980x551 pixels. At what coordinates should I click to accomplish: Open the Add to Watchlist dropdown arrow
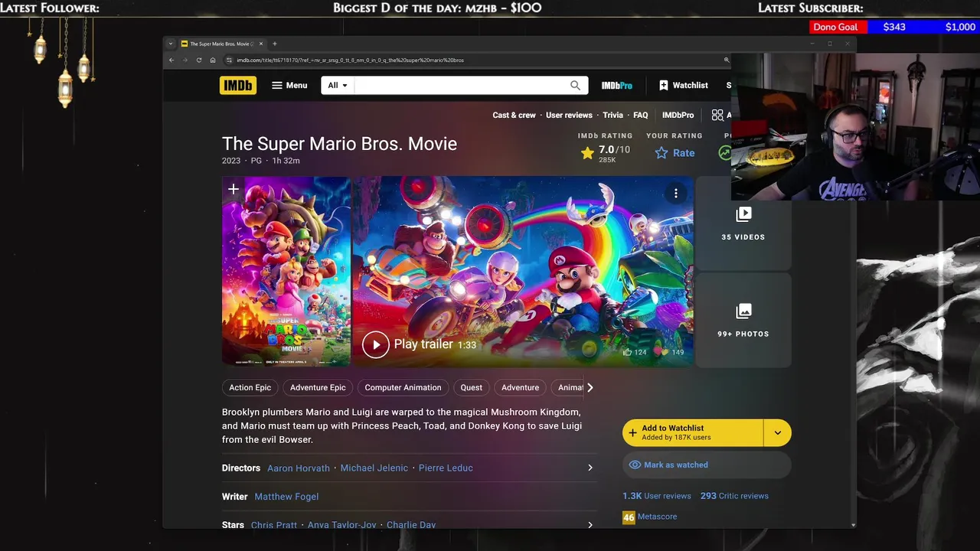coord(777,432)
